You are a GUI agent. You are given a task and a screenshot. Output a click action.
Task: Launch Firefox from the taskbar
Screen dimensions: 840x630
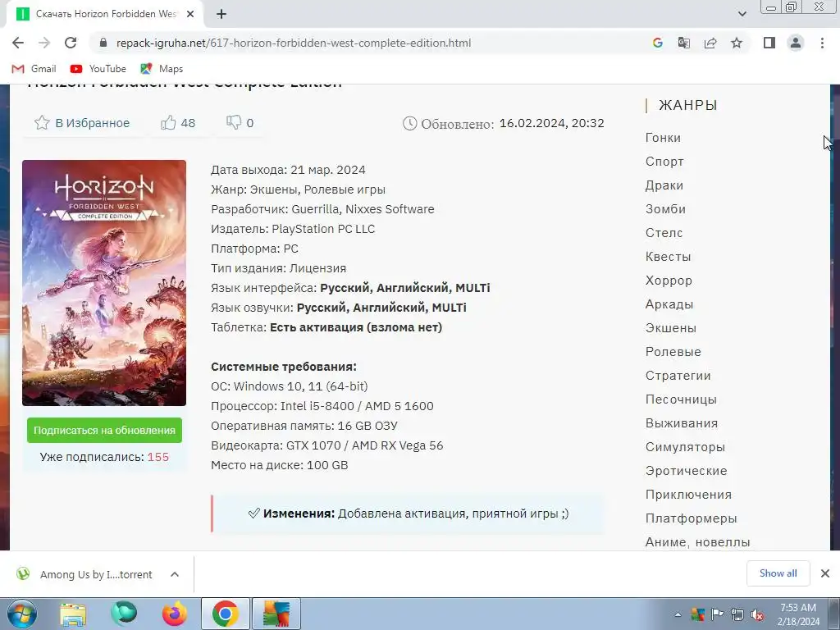[175, 614]
